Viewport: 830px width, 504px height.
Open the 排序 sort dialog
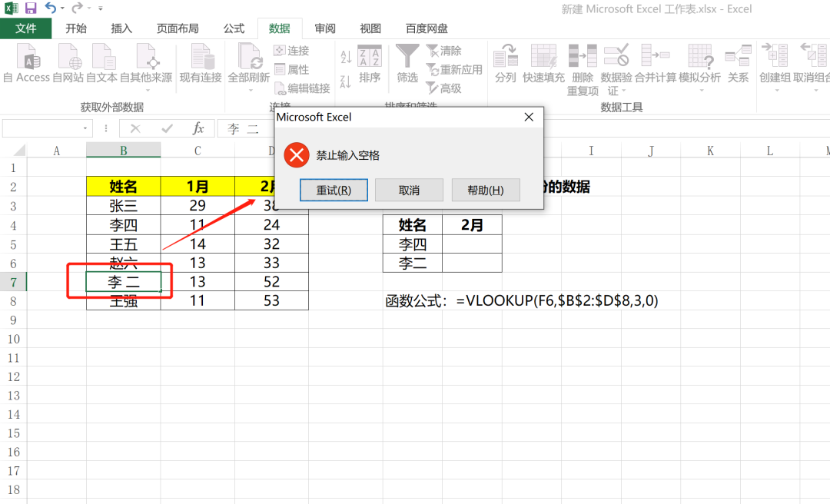(x=370, y=64)
